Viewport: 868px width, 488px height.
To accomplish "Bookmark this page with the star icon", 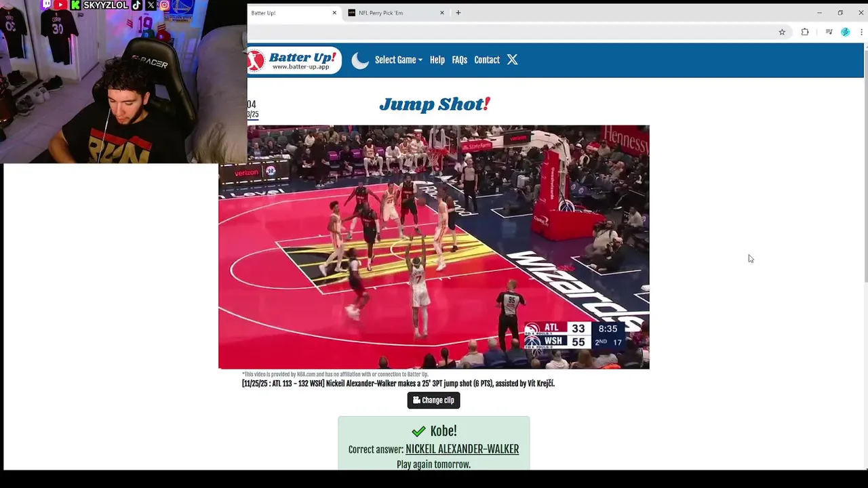I will coord(782,32).
